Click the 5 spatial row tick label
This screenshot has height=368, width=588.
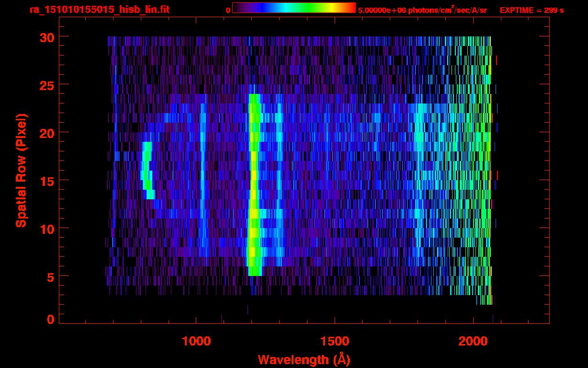coord(50,276)
